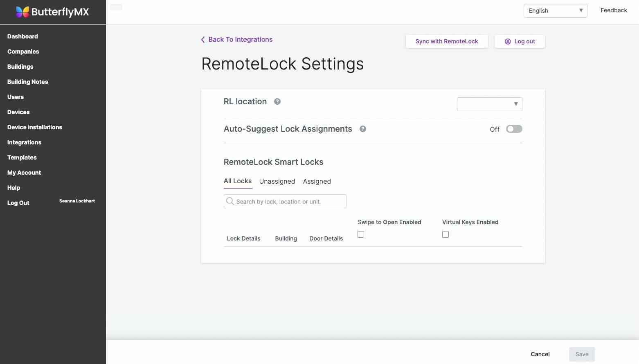Open the RL location dropdown
639x364 pixels.
pos(489,104)
